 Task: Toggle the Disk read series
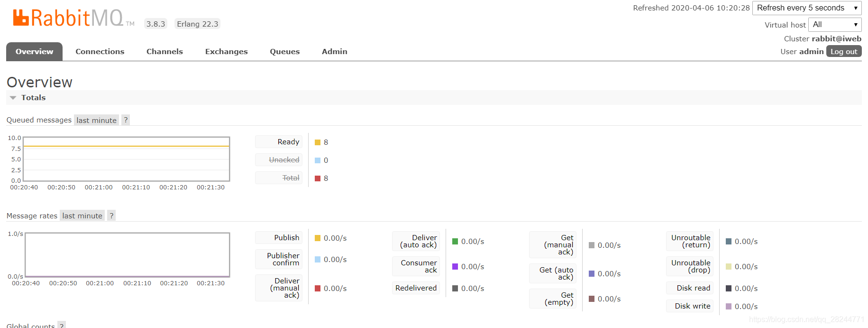point(690,288)
